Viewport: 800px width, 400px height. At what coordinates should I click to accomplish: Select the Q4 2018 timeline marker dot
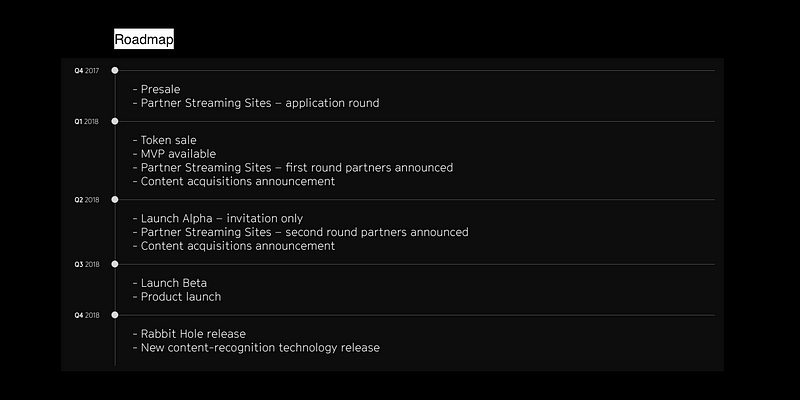115,315
